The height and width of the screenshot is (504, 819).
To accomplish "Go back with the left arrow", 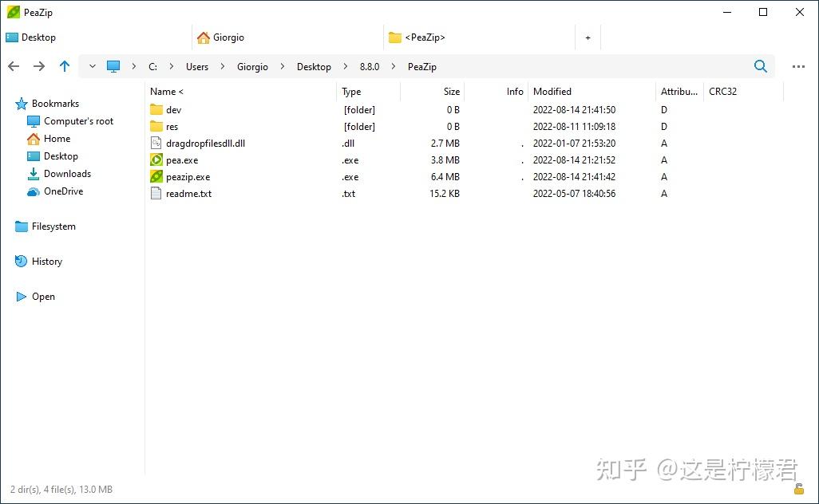I will click(x=14, y=66).
